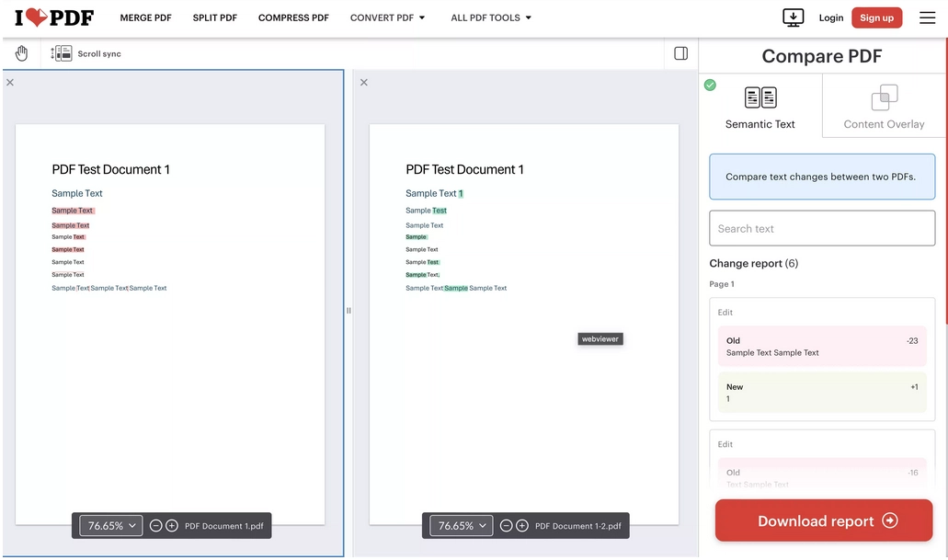This screenshot has height=560, width=948.
Task: Select the hand pan tool
Action: pyautogui.click(x=21, y=53)
